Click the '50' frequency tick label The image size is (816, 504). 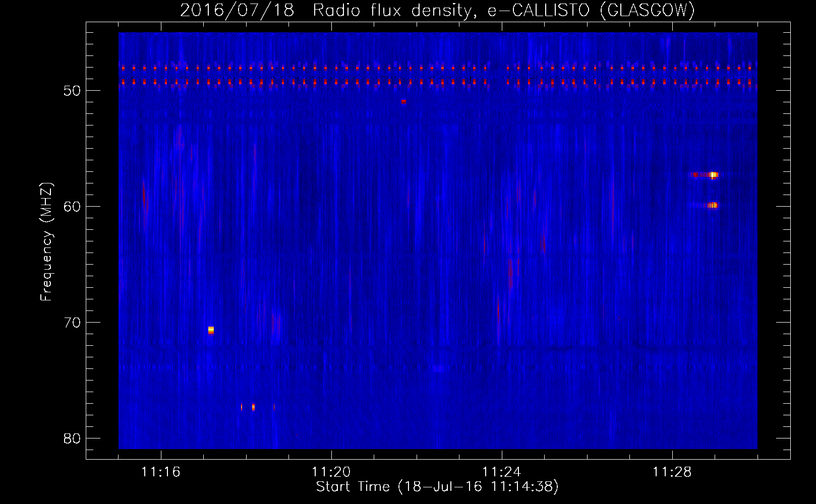coord(72,91)
